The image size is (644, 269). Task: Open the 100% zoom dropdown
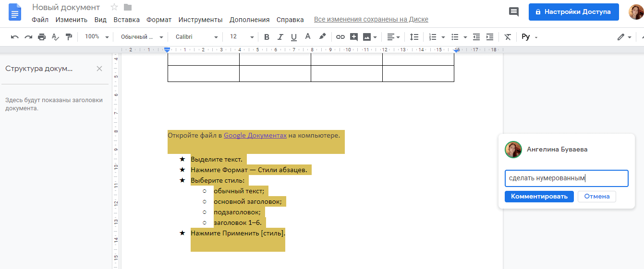point(97,37)
